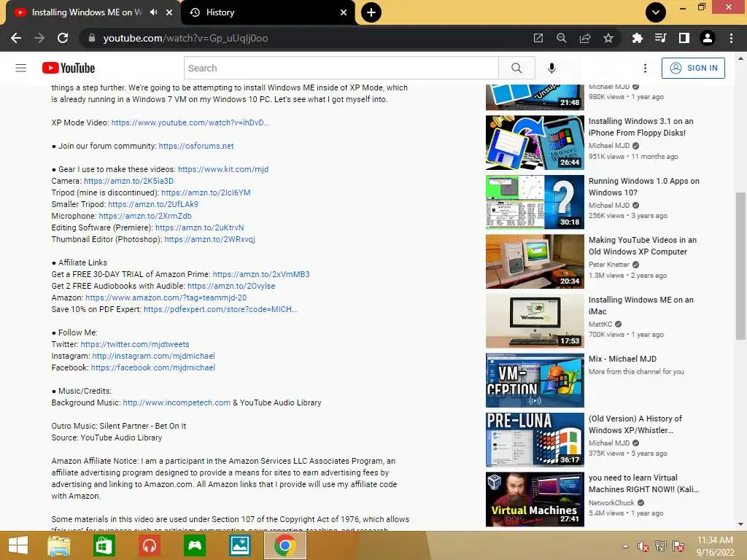Open the YouTube hamburger guide menu

[21, 68]
